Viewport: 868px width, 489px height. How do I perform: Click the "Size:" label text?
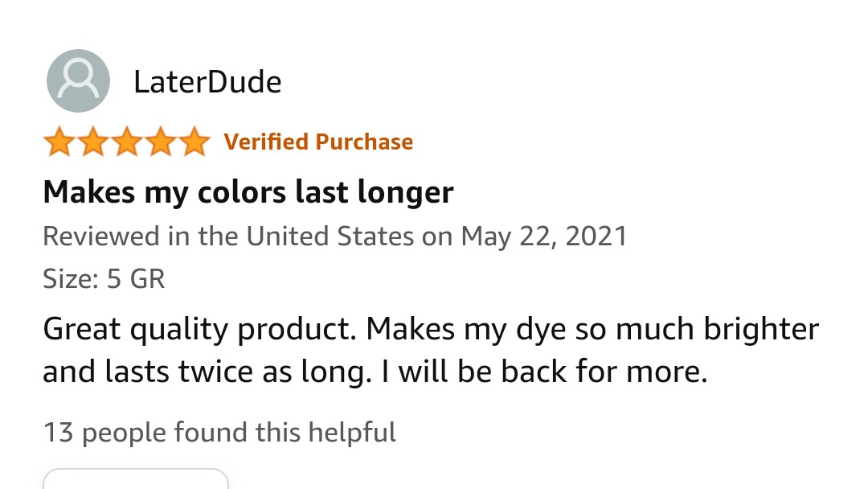click(x=71, y=279)
